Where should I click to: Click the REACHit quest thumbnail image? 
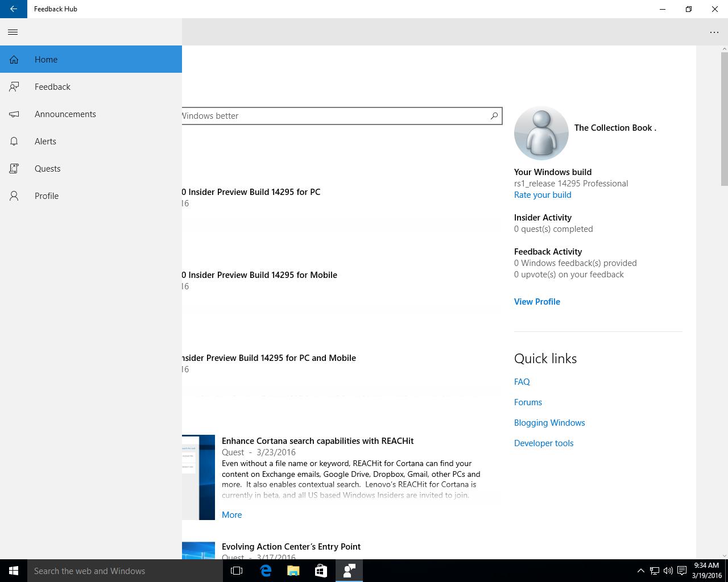tap(198, 477)
